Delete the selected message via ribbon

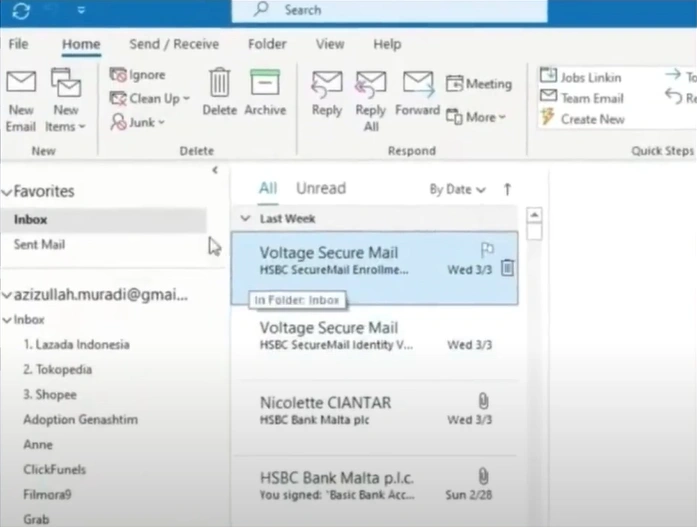[219, 92]
